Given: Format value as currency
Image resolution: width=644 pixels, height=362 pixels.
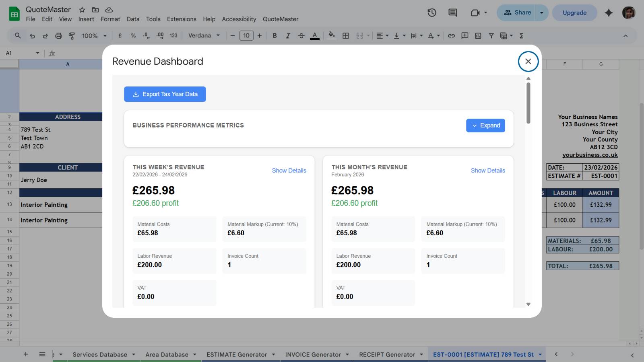Looking at the screenshot, I should [x=120, y=35].
